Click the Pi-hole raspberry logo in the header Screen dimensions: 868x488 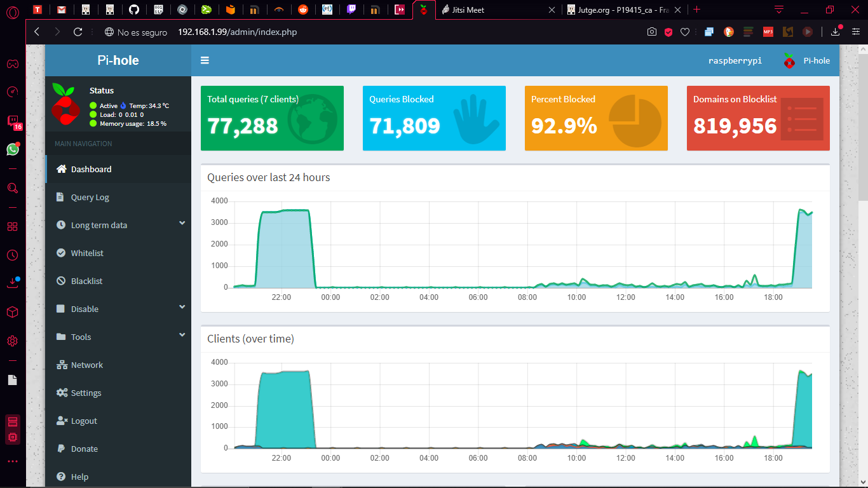[789, 60]
